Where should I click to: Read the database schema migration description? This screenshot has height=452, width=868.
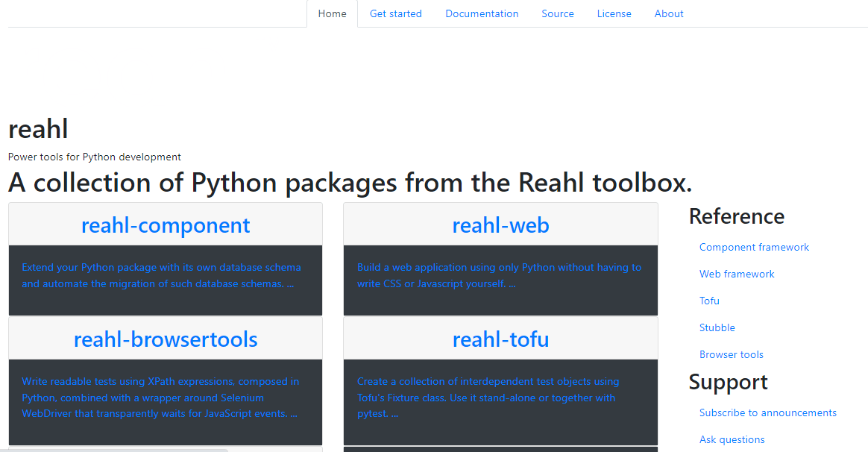click(161, 275)
